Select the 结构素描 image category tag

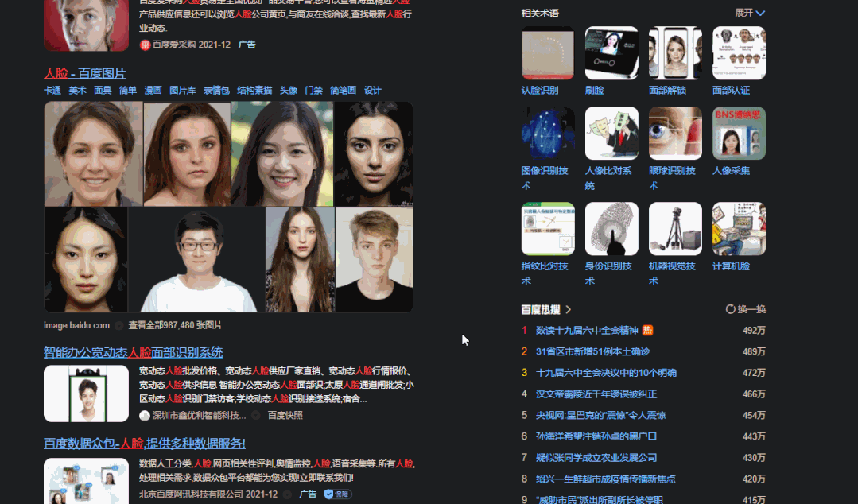tap(254, 91)
